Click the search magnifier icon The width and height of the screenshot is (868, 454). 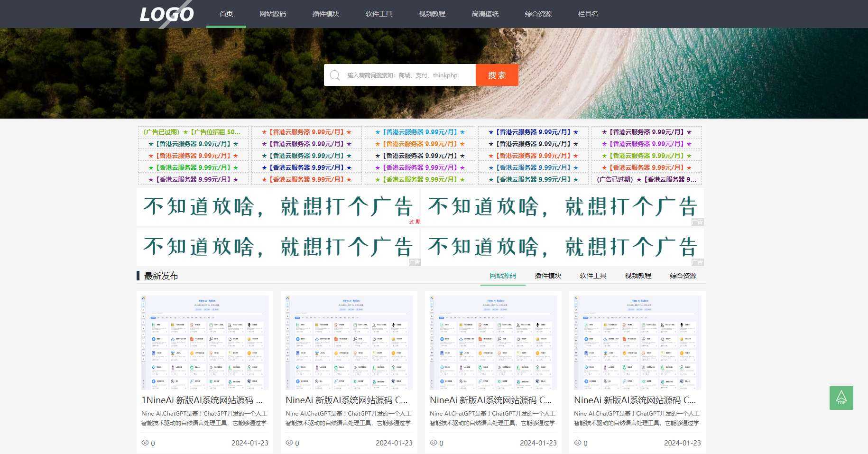tap(335, 74)
